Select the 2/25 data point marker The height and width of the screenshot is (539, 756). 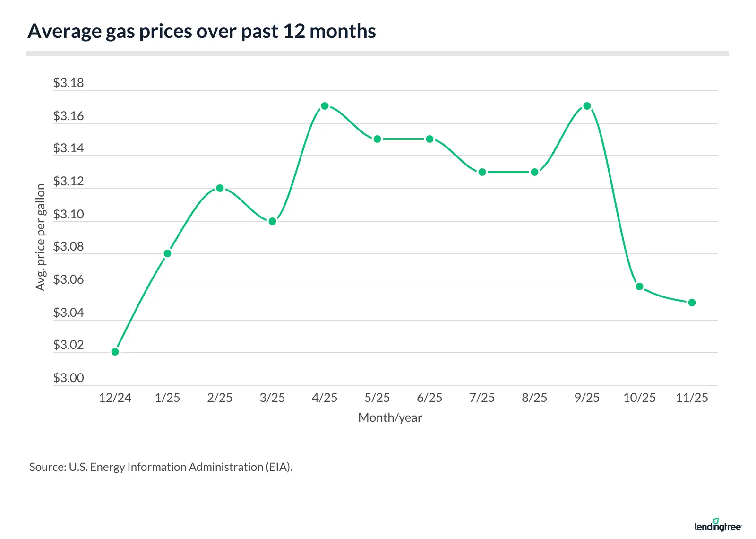tap(220, 188)
